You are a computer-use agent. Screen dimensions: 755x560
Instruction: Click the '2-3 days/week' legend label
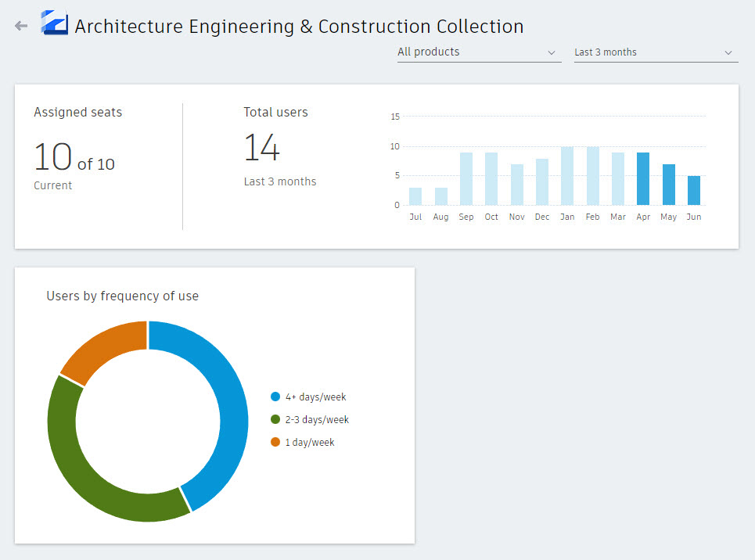tap(317, 419)
